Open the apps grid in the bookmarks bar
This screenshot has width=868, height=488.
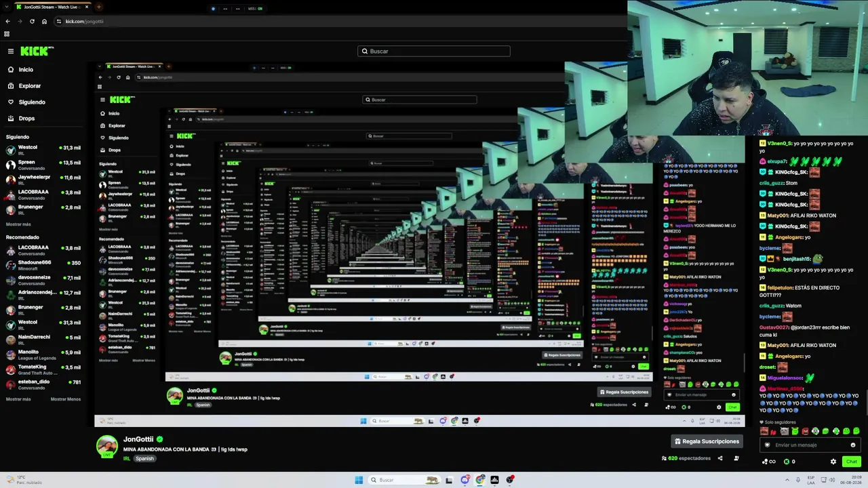point(7,34)
